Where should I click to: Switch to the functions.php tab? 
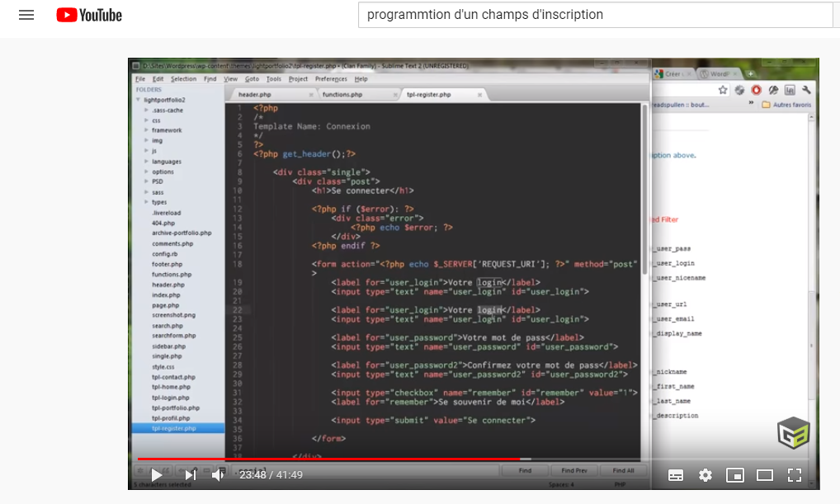click(342, 95)
